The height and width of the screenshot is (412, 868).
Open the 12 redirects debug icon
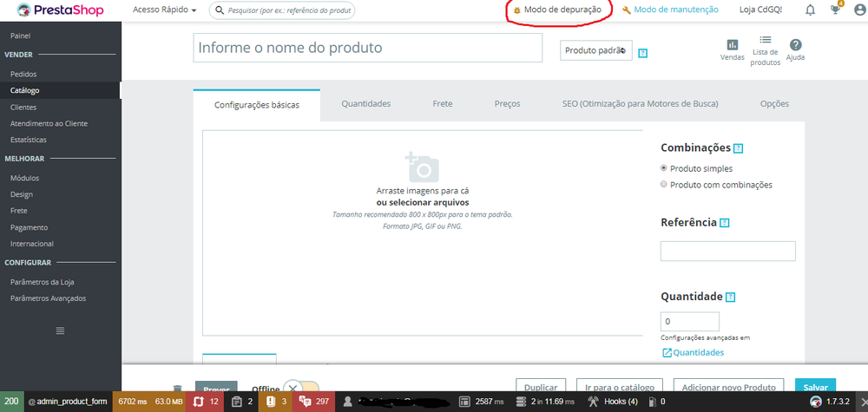[x=206, y=402]
